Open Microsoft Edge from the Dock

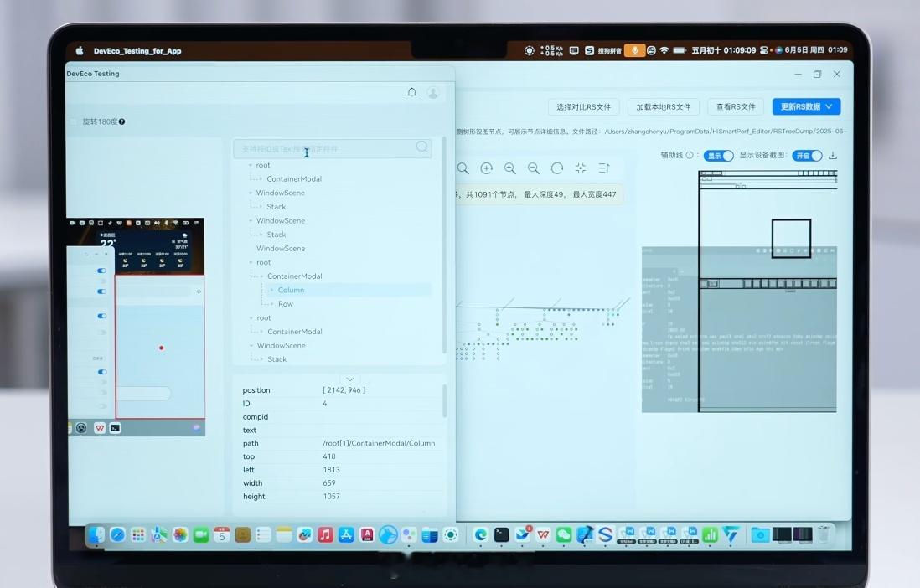[x=481, y=534]
